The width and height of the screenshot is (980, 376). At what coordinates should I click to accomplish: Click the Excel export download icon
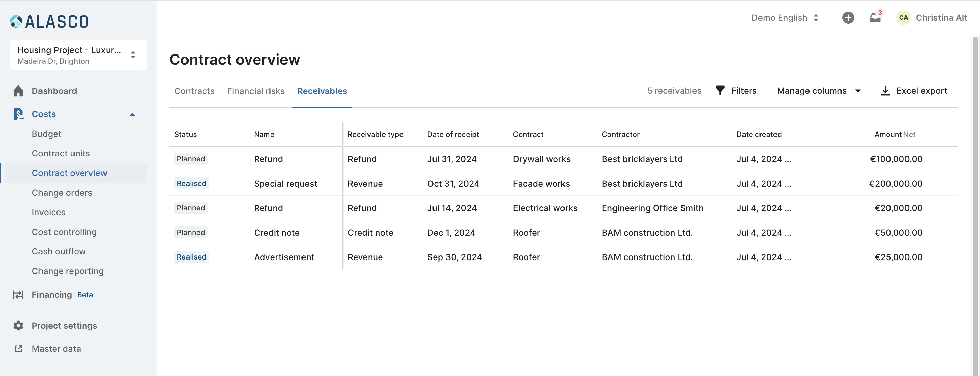pyautogui.click(x=885, y=91)
